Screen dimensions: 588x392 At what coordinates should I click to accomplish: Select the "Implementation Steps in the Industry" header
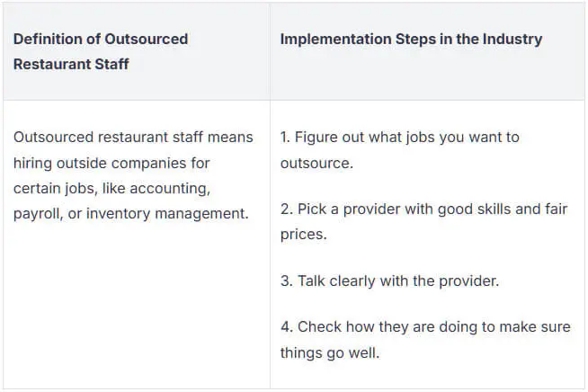click(411, 39)
